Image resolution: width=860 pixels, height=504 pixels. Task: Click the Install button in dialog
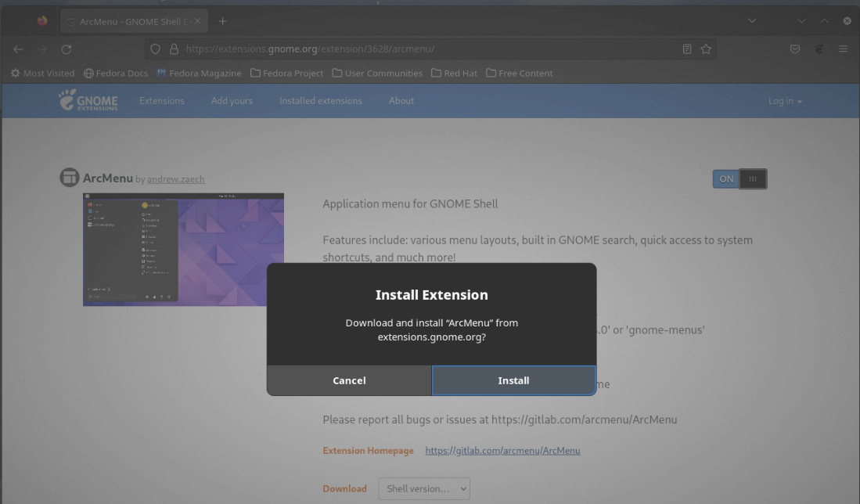tap(513, 380)
